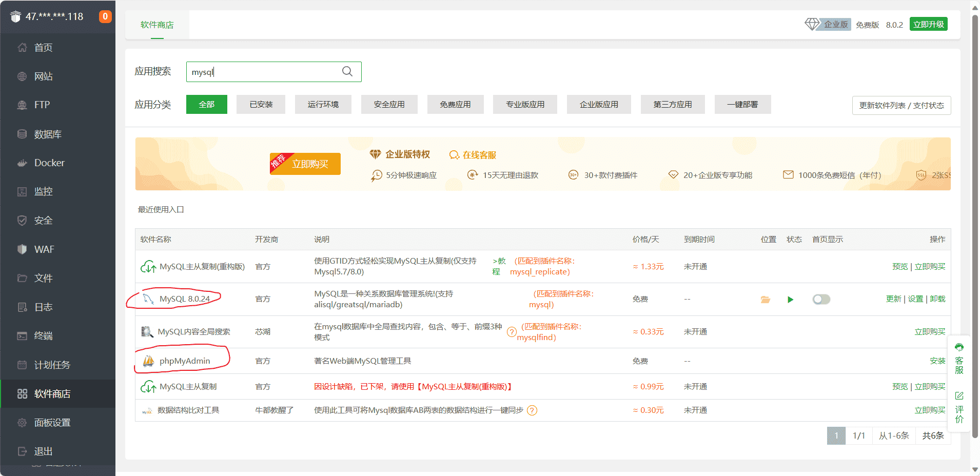The width and height of the screenshot is (980, 476).
Task: Open MySQL 8.0.24 folder icon
Action: 765,300
